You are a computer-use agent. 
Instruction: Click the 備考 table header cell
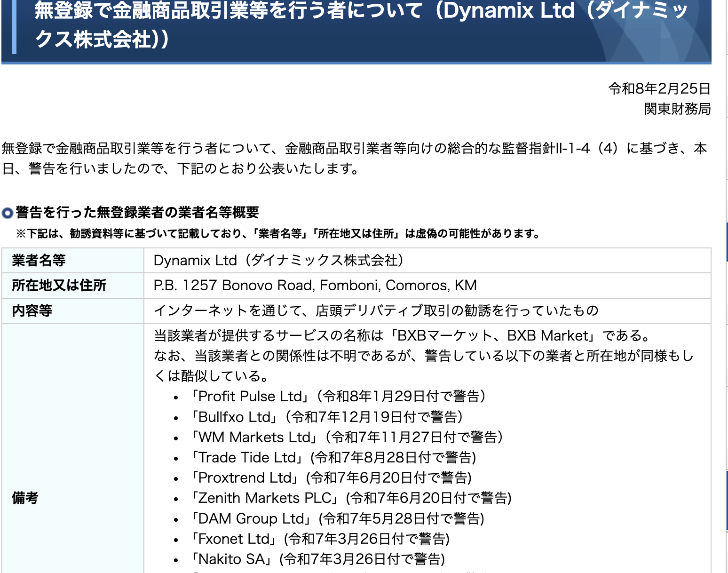coord(25,497)
